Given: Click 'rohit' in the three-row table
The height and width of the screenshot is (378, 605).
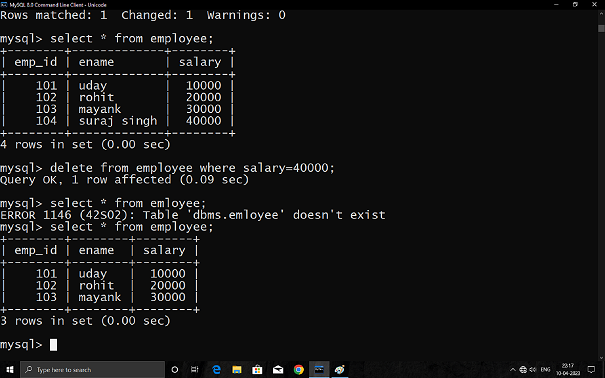Looking at the screenshot, I should tap(96, 285).
